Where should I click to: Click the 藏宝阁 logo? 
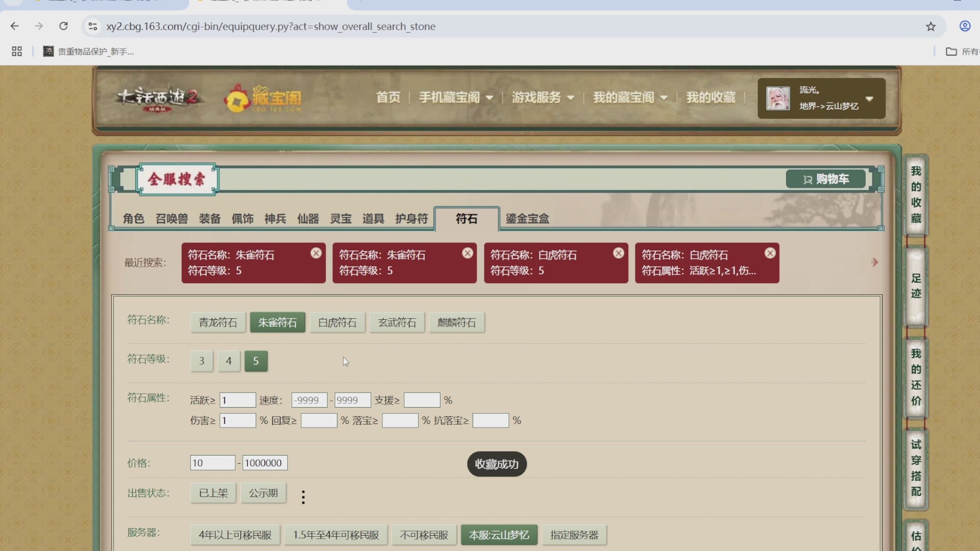tap(263, 98)
